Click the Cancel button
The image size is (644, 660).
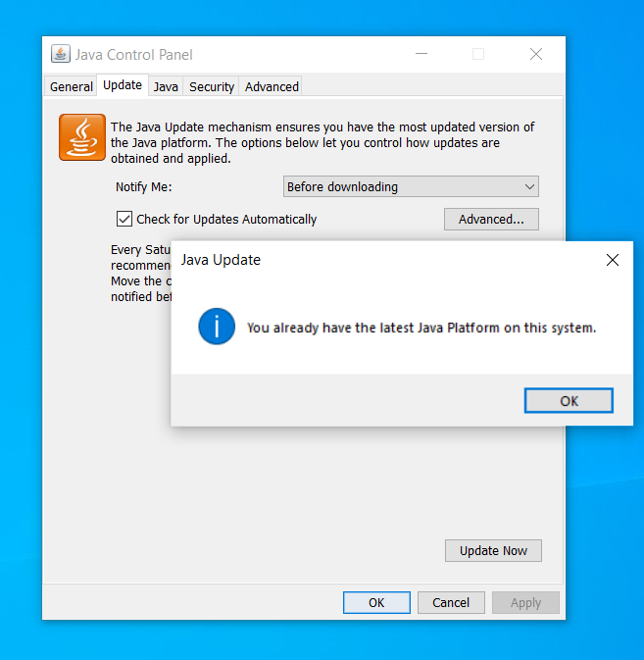(x=451, y=602)
